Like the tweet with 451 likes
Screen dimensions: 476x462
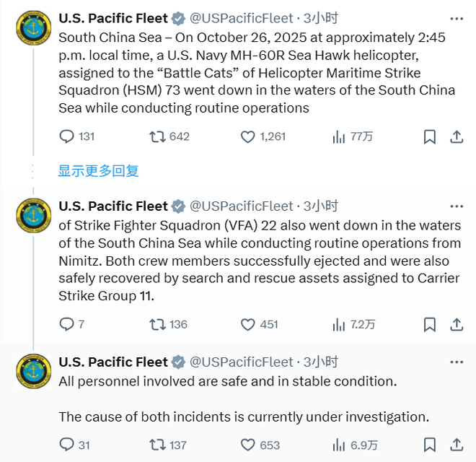pyautogui.click(x=248, y=324)
